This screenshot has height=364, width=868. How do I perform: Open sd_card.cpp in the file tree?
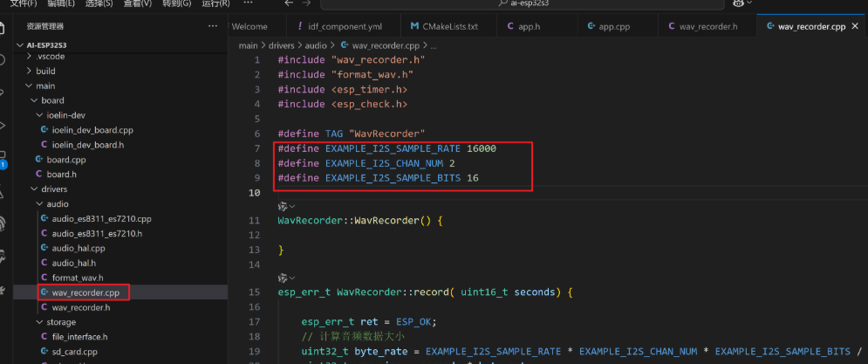[x=75, y=351]
